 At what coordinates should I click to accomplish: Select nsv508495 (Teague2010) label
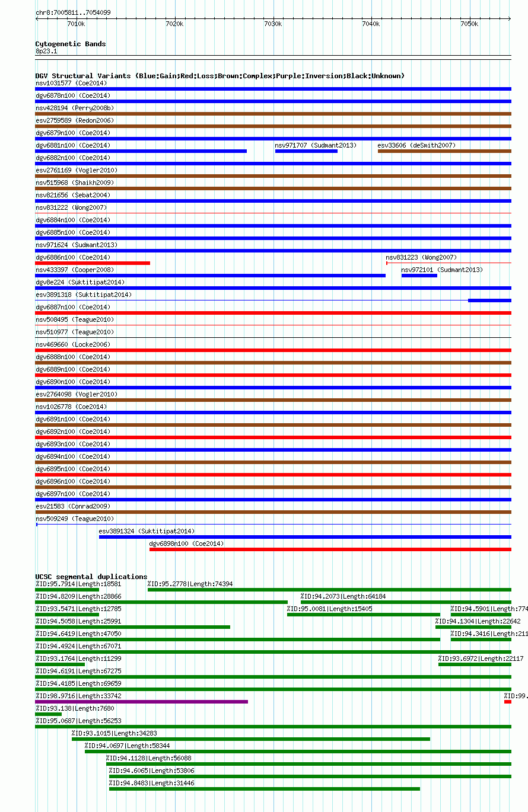[75, 319]
